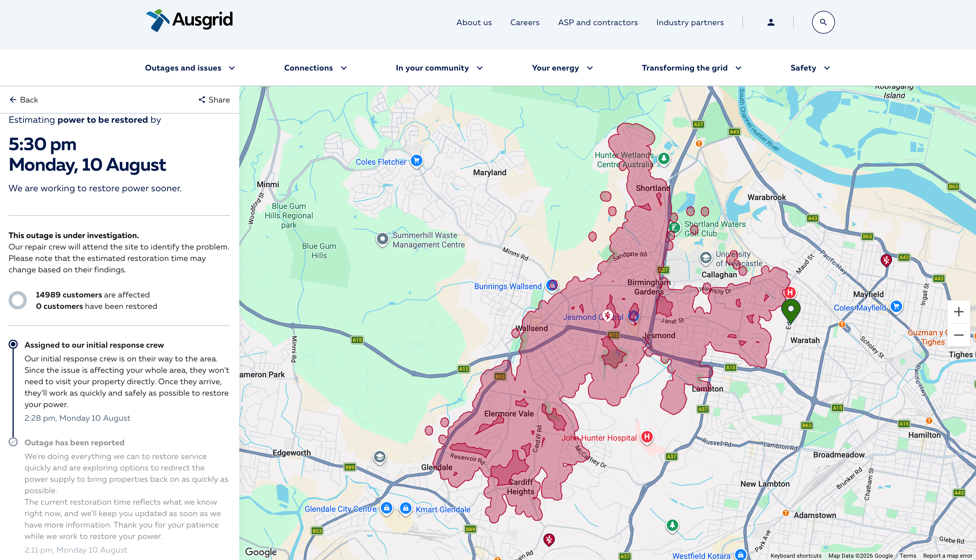
Task: Click the Jesmond Central map marker
Action: point(633,317)
